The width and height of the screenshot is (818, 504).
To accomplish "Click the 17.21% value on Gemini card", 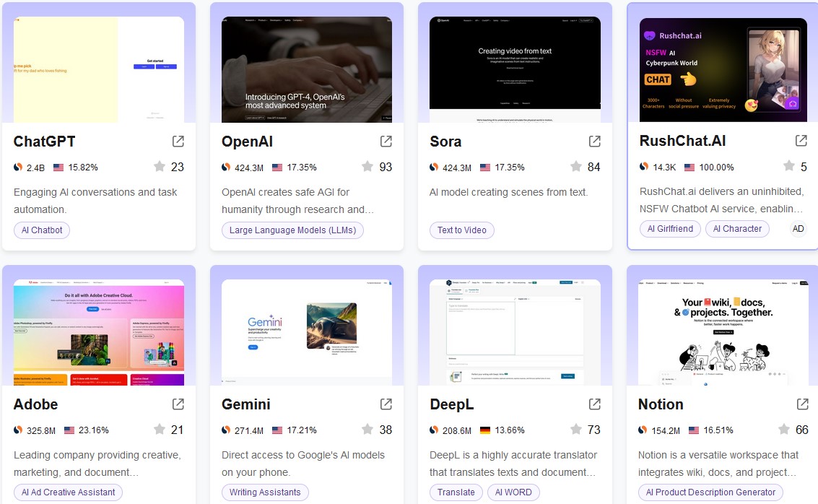I will [302, 430].
